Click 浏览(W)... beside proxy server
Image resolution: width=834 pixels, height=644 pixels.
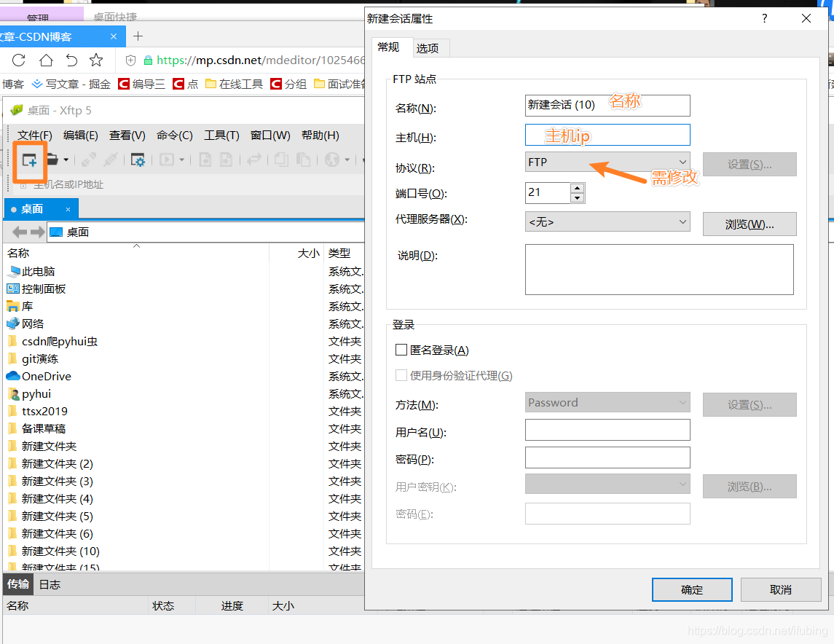(x=750, y=224)
